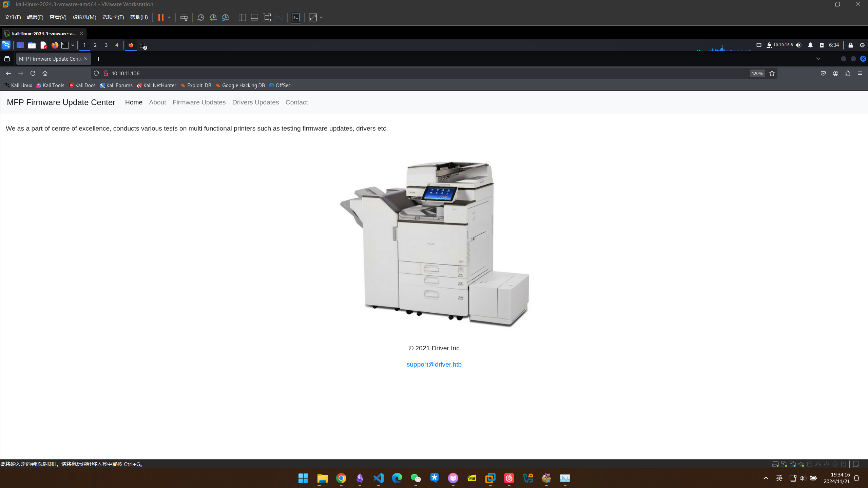Expand the VMware pause options dropdown
The image size is (868, 488).
click(x=169, y=18)
